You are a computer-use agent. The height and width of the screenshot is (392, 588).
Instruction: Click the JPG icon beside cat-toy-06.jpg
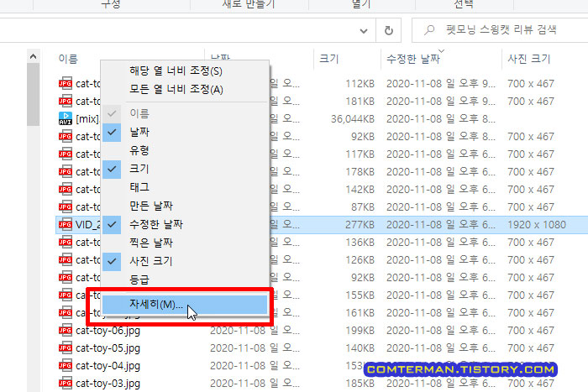[x=66, y=331]
